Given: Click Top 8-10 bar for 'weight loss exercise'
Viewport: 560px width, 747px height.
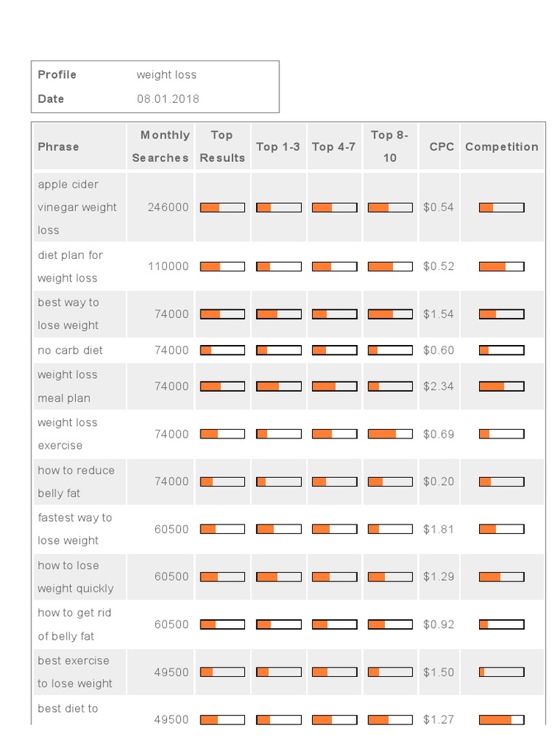Looking at the screenshot, I should click(x=390, y=434).
